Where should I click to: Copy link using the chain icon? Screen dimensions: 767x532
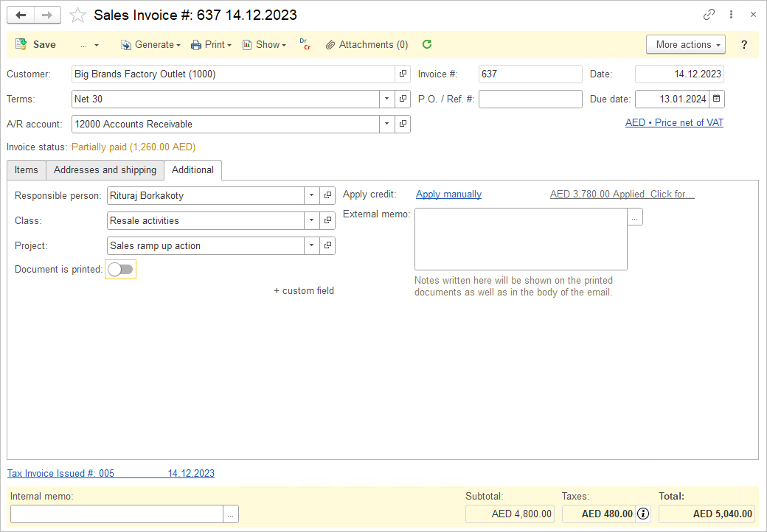click(709, 15)
